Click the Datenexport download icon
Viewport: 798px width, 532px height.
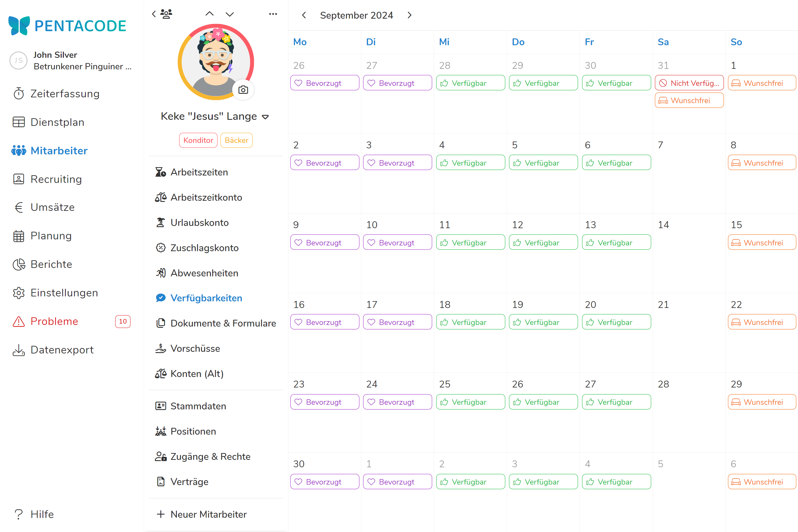19,350
